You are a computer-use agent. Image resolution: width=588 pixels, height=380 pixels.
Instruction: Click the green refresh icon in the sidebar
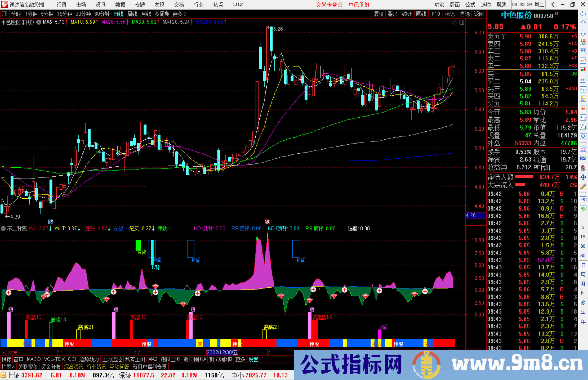click(x=583, y=209)
